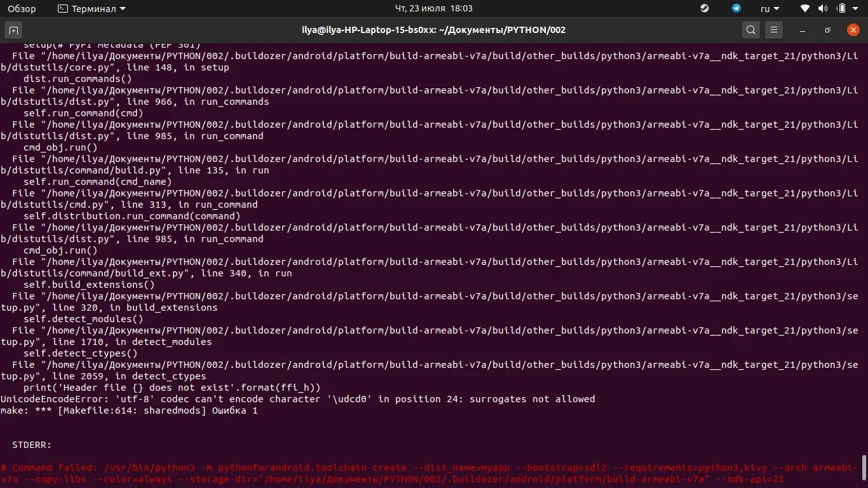Minimize the terminal window
This screenshot has width=868, height=488.
(803, 30)
